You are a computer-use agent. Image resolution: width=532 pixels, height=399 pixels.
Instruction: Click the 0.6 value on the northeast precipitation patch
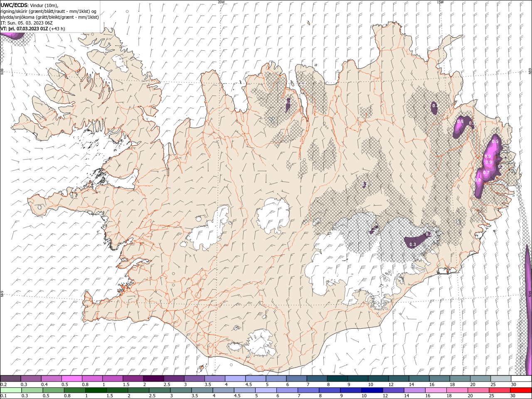tap(460, 121)
